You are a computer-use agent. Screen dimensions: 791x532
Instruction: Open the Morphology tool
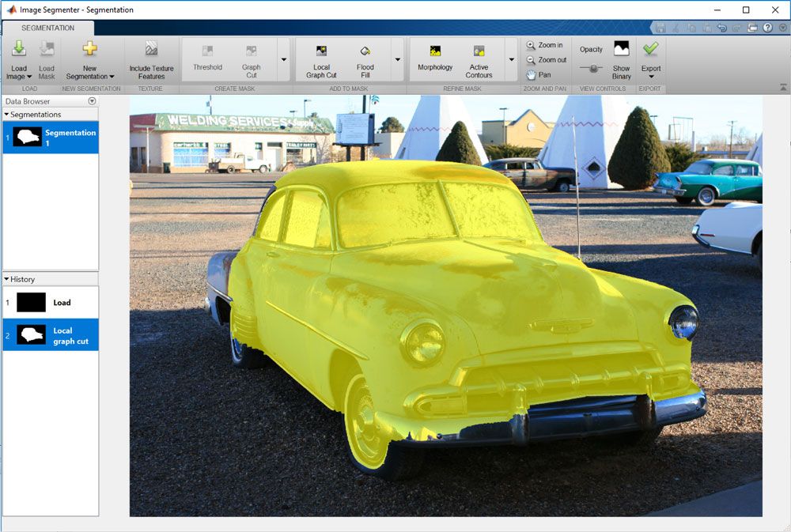(x=435, y=59)
